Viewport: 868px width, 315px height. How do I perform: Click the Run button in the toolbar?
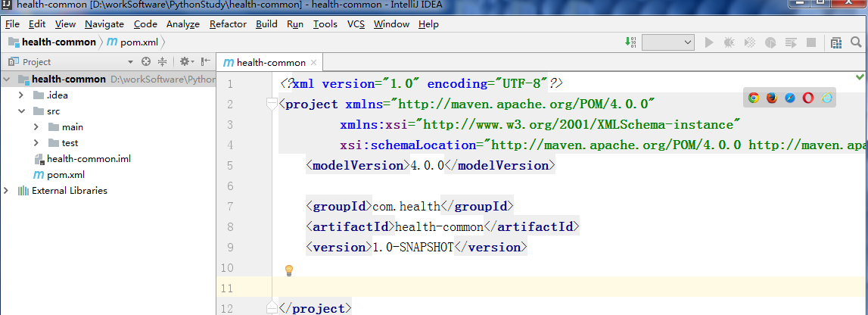pos(708,42)
